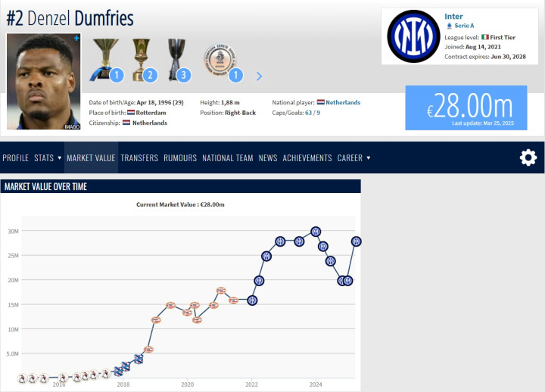Click the plus icon on player photo
This screenshot has width=545, height=392.
coord(76,38)
